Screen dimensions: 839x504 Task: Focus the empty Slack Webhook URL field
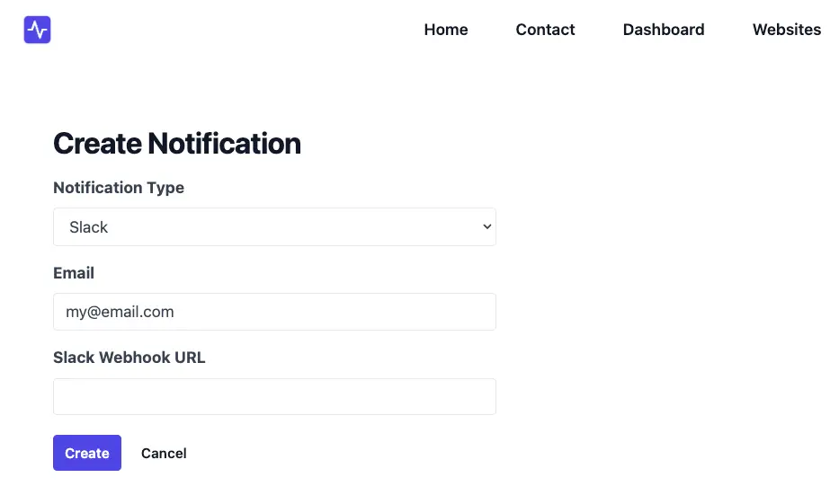tap(274, 396)
